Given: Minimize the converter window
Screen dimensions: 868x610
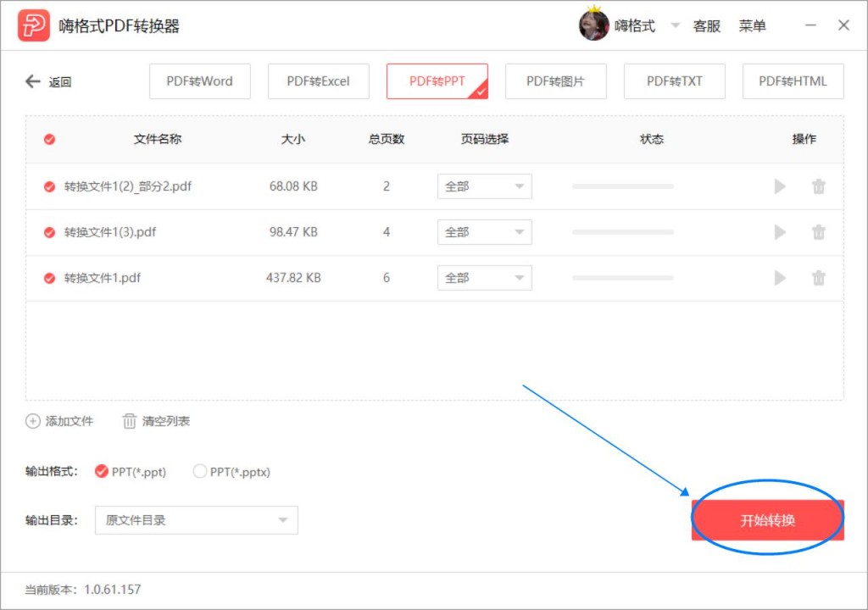Looking at the screenshot, I should tap(810, 25).
